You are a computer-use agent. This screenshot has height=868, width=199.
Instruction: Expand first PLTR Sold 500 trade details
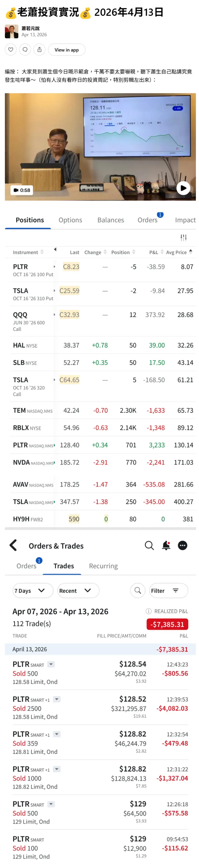click(x=51, y=664)
